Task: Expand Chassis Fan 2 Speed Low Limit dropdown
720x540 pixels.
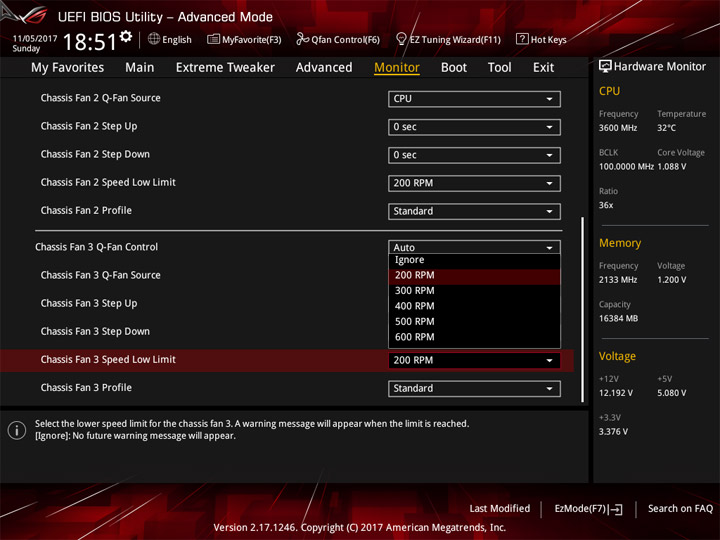Action: [x=474, y=183]
